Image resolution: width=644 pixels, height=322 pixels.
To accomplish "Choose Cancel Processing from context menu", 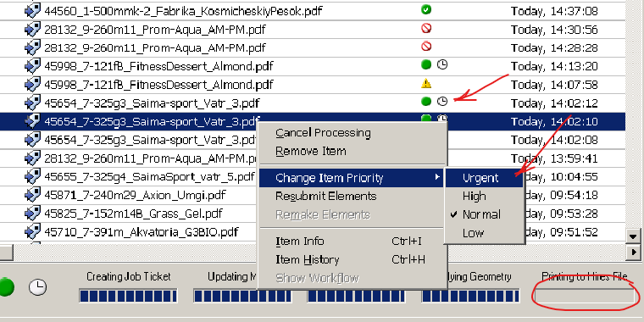I will click(323, 133).
